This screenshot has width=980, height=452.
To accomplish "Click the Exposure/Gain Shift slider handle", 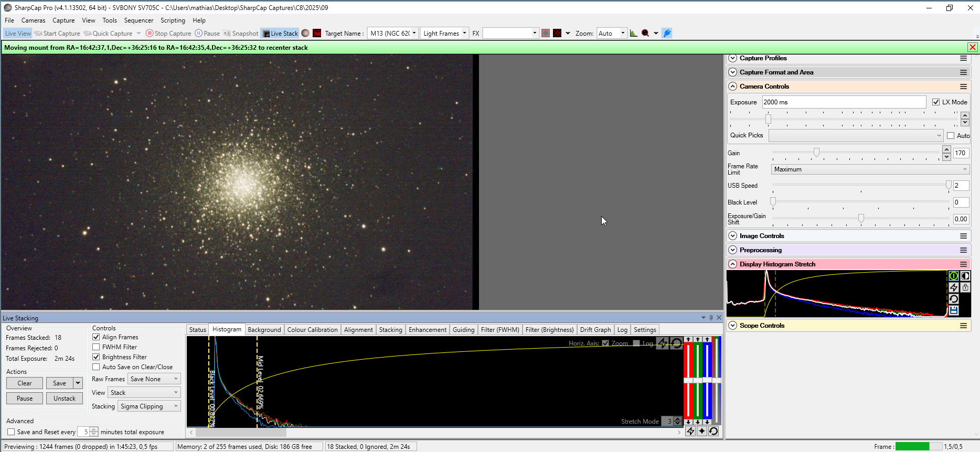I will [x=861, y=218].
